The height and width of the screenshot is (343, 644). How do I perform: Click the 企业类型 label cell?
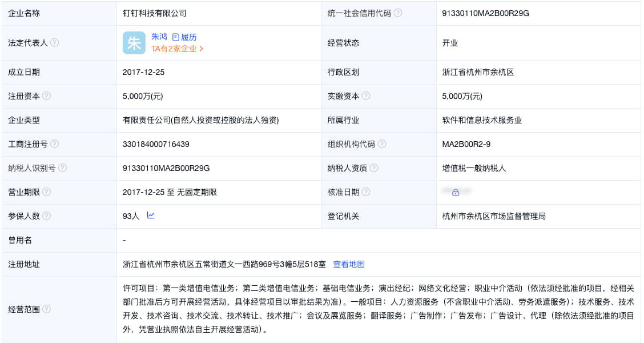point(59,120)
